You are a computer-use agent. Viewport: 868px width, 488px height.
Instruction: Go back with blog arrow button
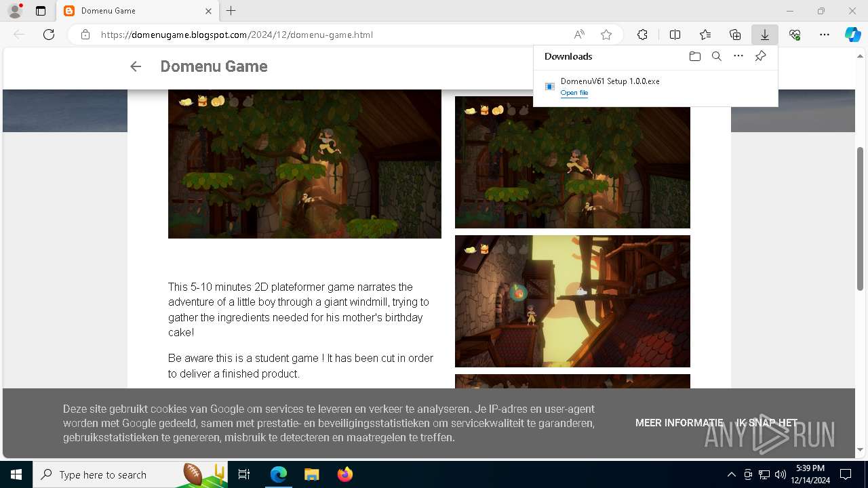[136, 66]
